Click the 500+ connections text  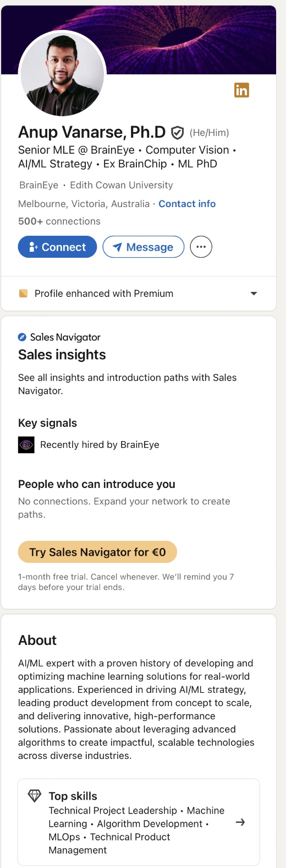pyautogui.click(x=59, y=221)
